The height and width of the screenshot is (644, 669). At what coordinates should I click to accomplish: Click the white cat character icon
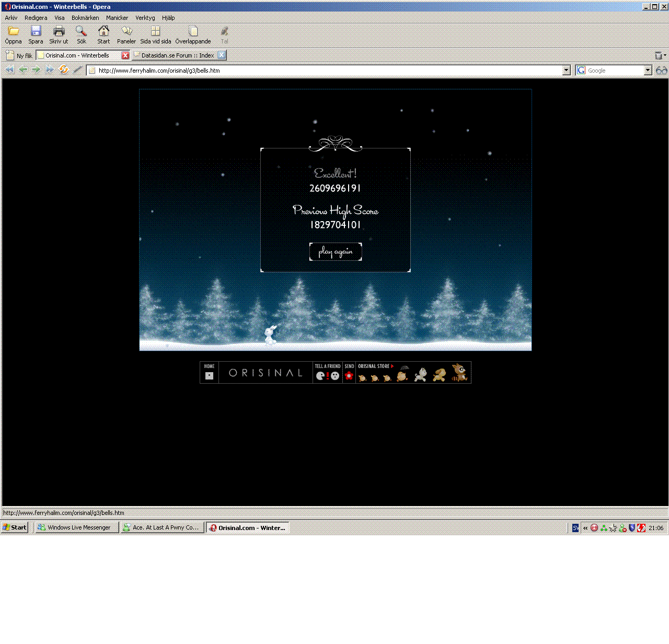pyautogui.click(x=421, y=374)
